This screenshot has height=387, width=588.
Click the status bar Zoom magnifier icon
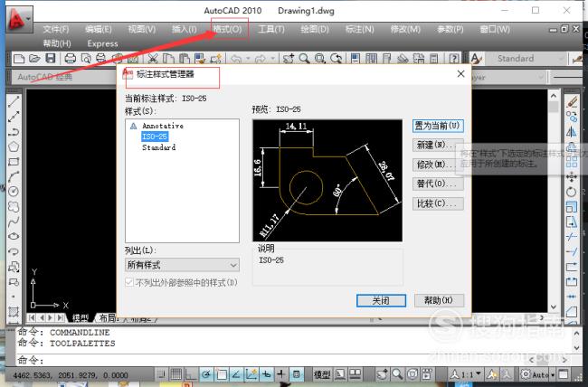397,373
